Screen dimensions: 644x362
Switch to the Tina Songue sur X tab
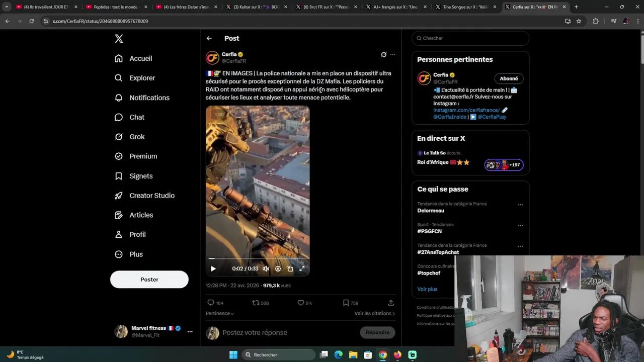pos(465,7)
